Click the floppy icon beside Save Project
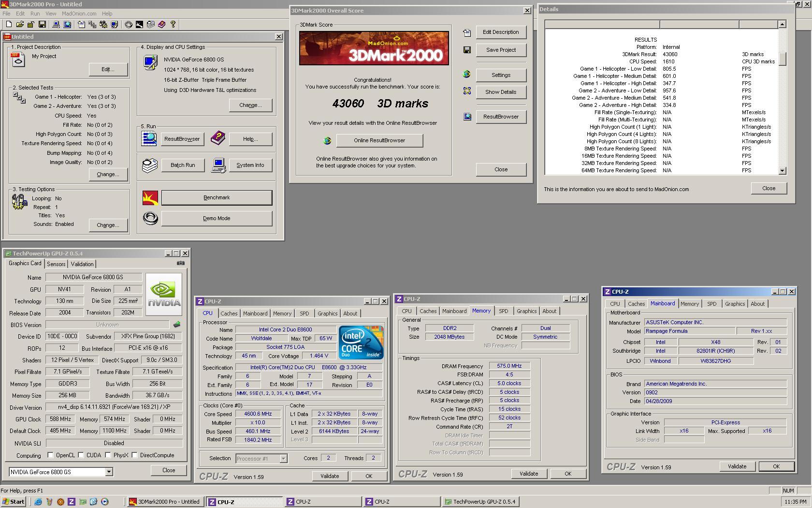The image size is (812, 508). click(x=467, y=50)
